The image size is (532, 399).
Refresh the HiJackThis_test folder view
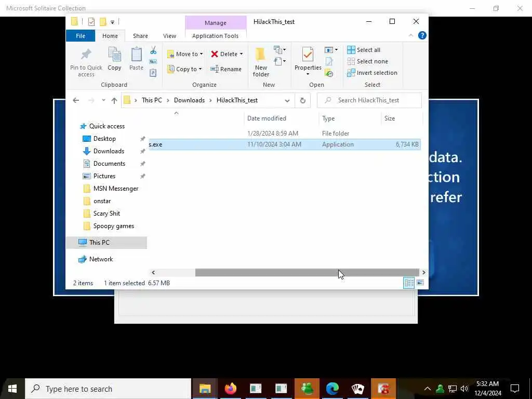[303, 100]
